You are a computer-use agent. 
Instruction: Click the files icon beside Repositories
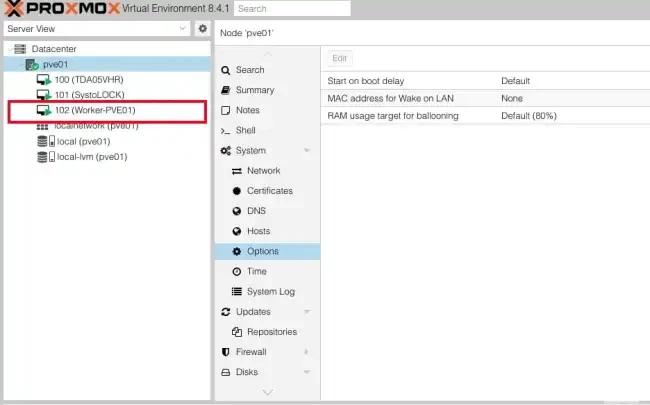[237, 332]
